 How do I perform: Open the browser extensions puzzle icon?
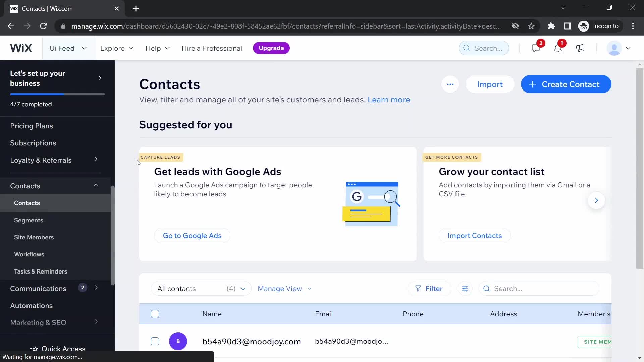551,26
